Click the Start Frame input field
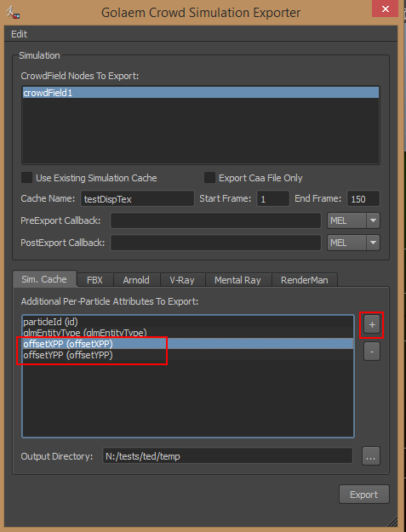406x532 pixels. pyautogui.click(x=273, y=198)
